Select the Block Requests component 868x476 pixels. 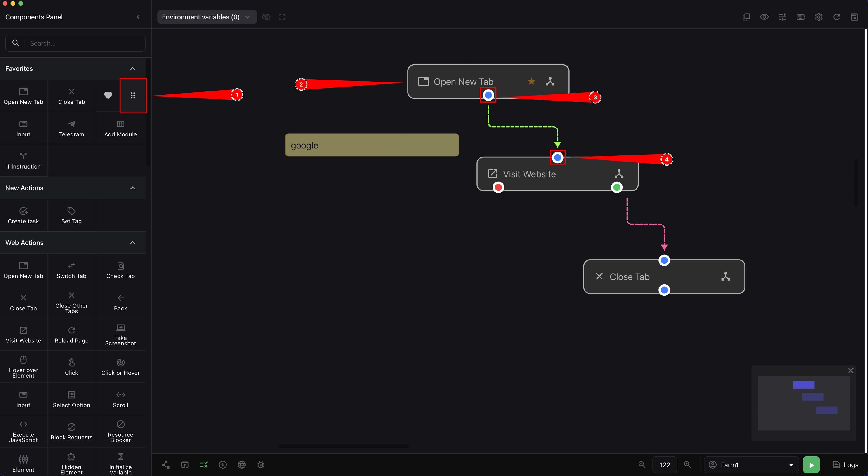pyautogui.click(x=71, y=431)
